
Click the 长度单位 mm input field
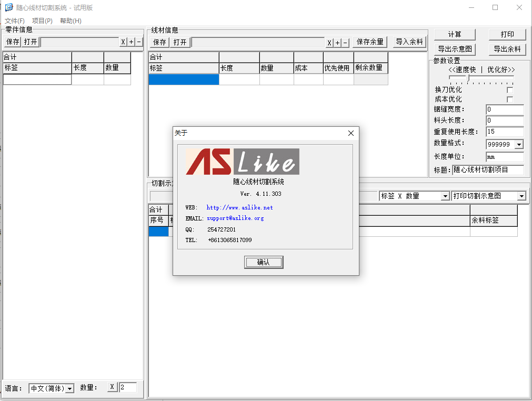(x=505, y=157)
